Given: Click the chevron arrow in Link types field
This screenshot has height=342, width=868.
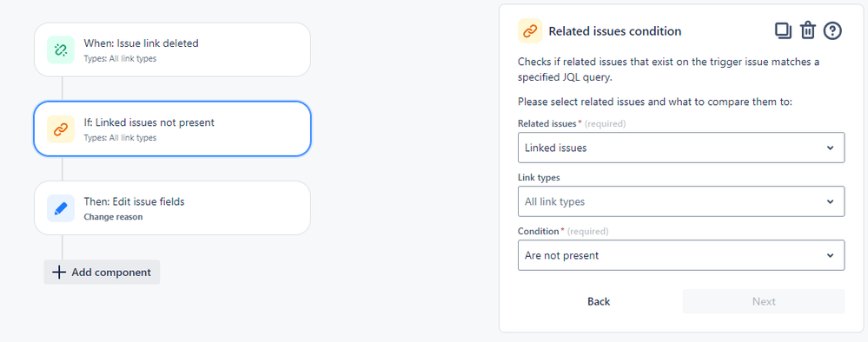Looking at the screenshot, I should [830, 201].
